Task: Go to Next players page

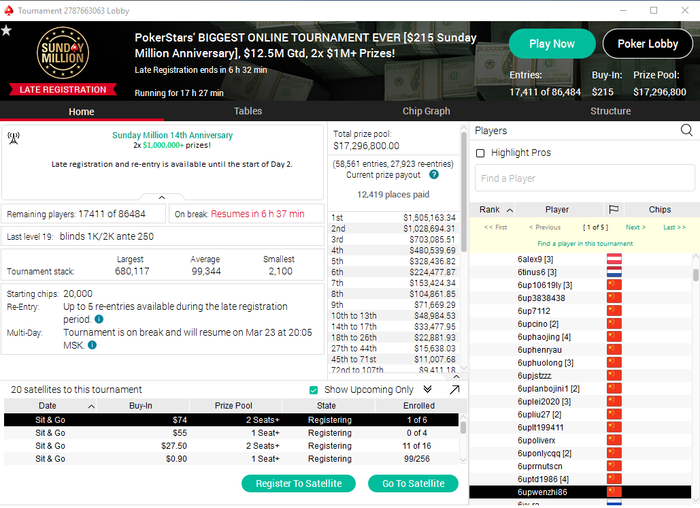Action: pyautogui.click(x=635, y=227)
